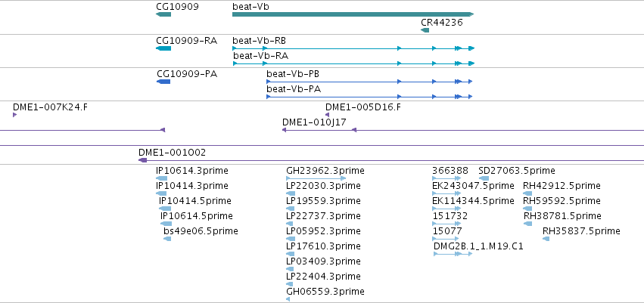This screenshot has width=644, height=303.
Task: Click the DMG2B.1_1.M19.C1 cDNA feature
Action: point(453,254)
